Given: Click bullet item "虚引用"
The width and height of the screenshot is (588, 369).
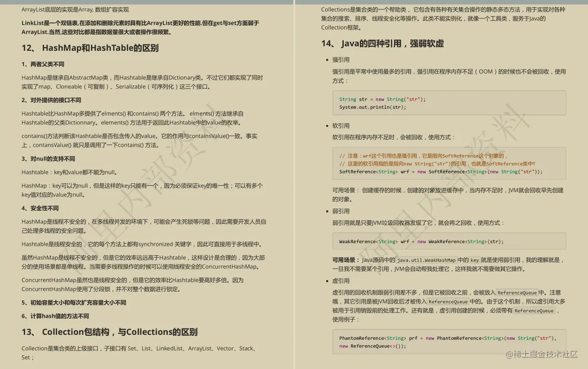Looking at the screenshot, I should [x=341, y=281].
